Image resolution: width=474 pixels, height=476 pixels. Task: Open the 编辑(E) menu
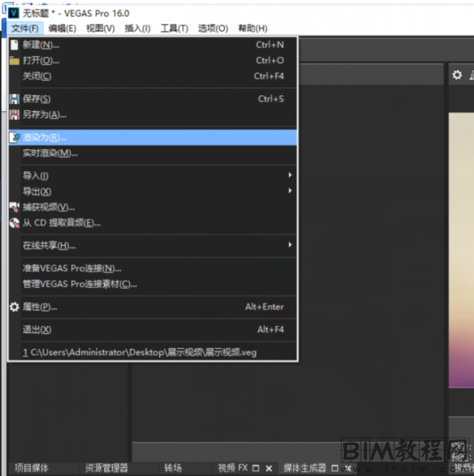62,29
